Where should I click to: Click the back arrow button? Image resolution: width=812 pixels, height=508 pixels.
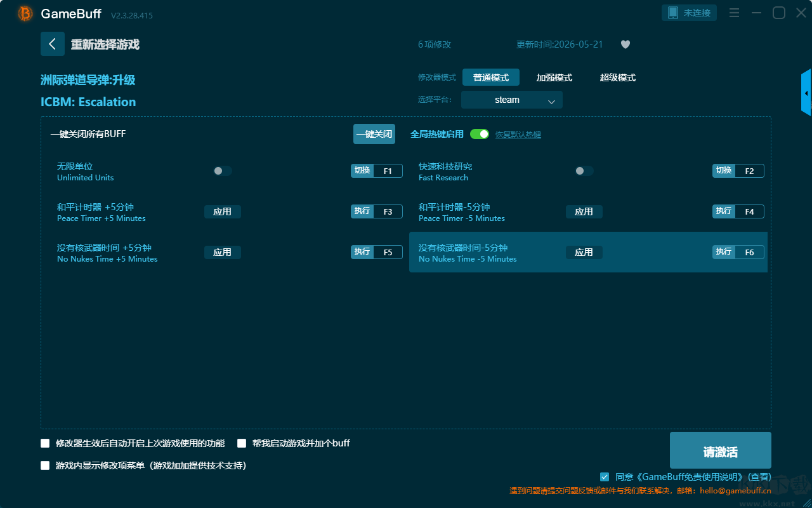coord(53,44)
